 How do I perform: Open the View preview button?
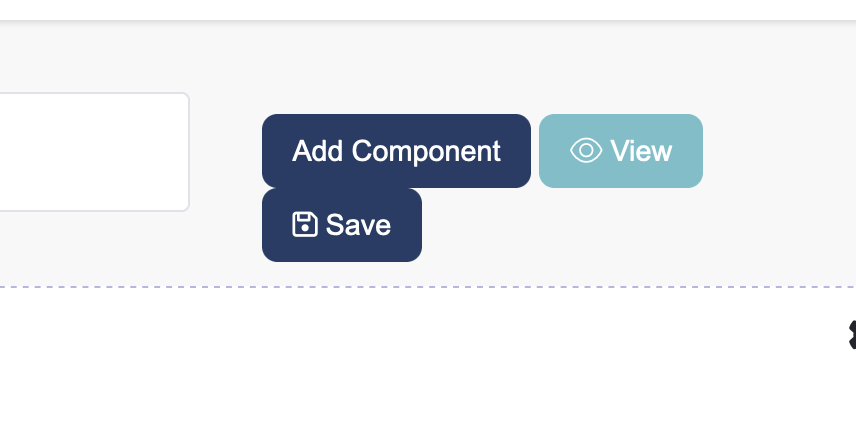[x=620, y=151]
